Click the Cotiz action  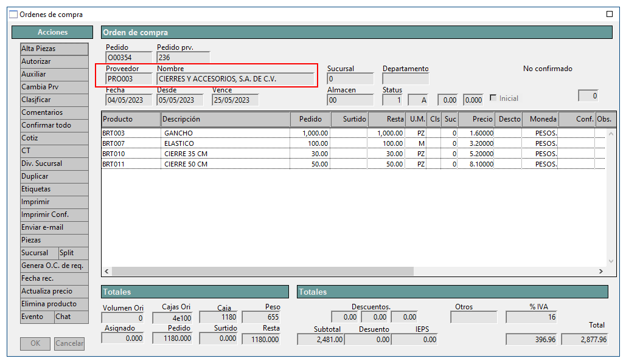point(54,138)
